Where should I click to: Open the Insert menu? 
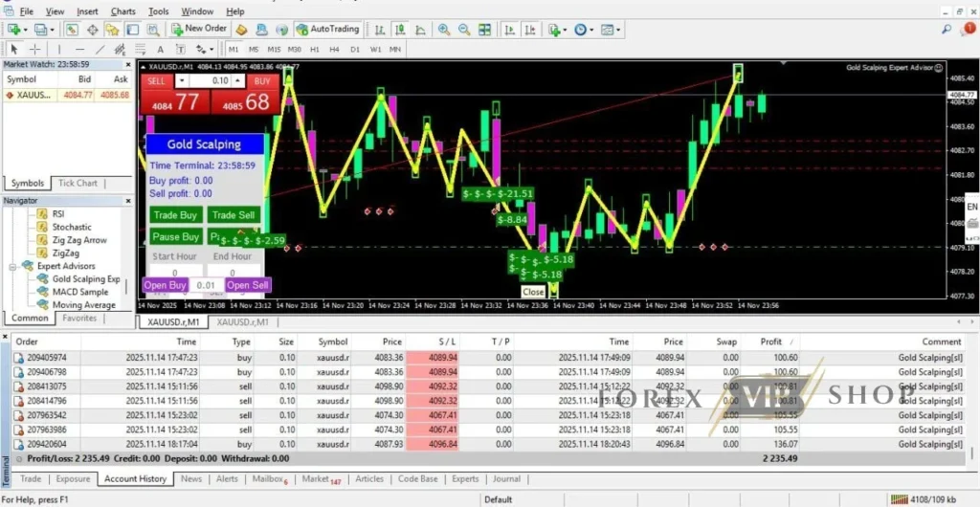click(87, 11)
